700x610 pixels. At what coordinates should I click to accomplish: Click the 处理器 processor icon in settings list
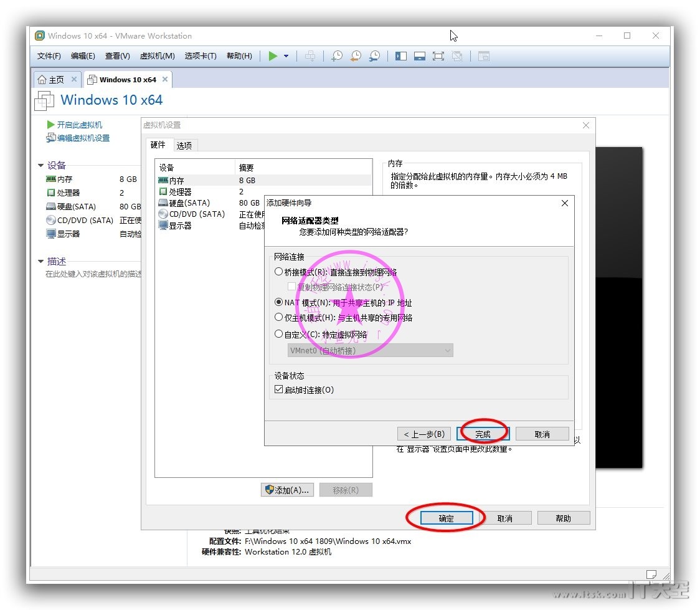coord(163,191)
